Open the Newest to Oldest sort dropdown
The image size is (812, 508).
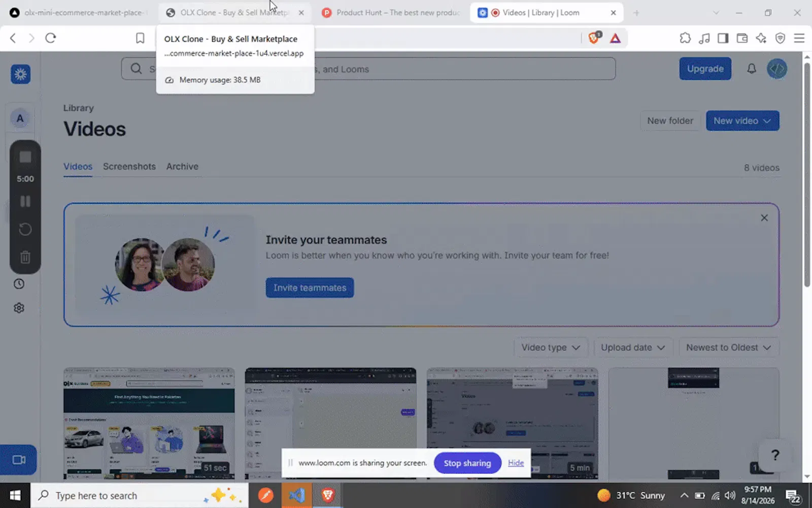729,347
